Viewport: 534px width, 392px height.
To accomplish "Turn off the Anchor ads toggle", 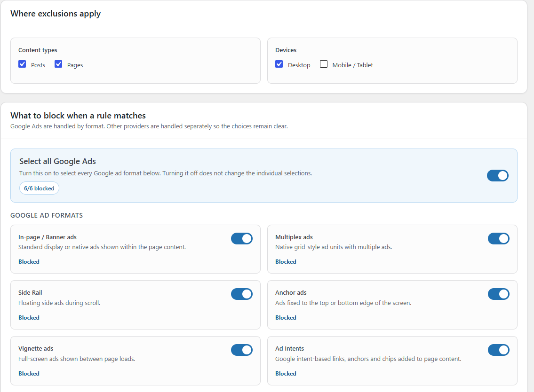I will (499, 294).
